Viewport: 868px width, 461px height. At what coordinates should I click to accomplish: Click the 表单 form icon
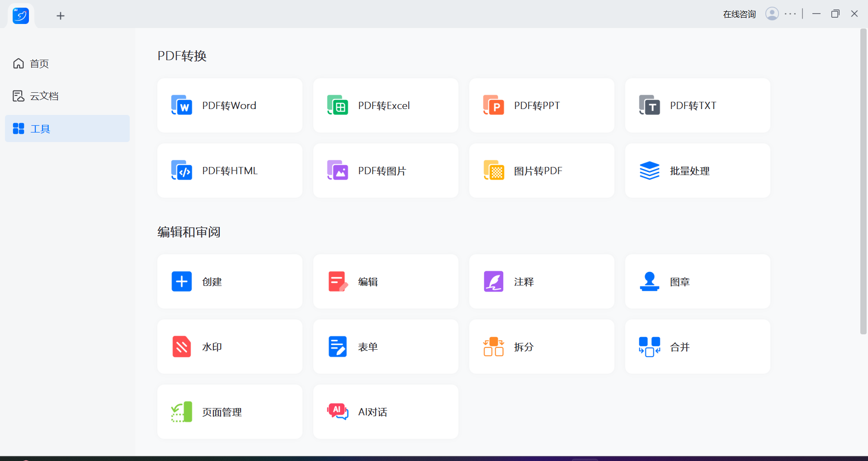[x=338, y=347]
